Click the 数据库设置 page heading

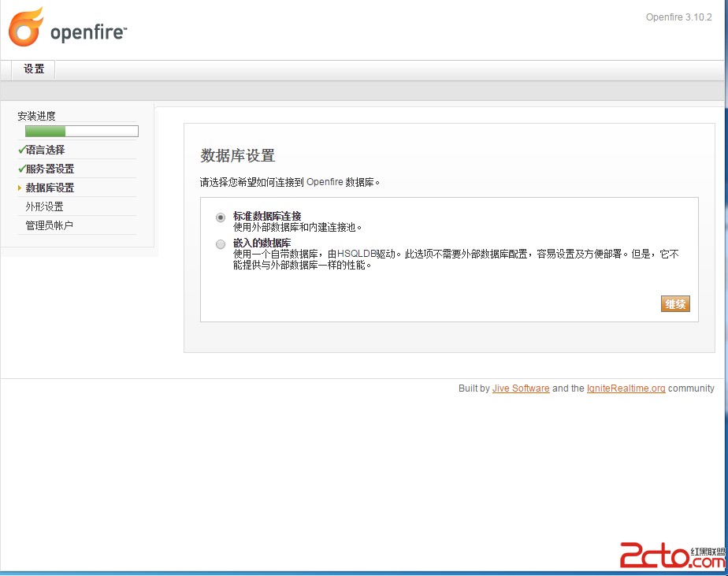coord(238,155)
